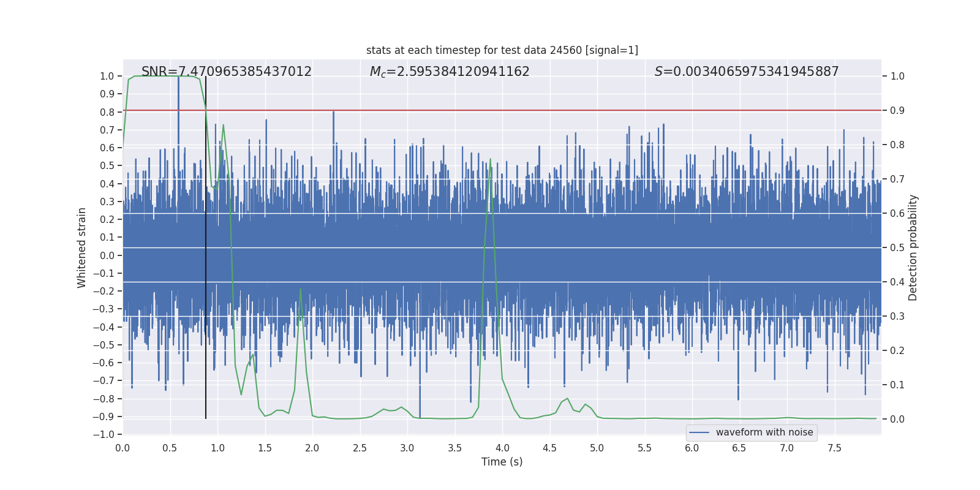
Task: Click the 2.0 tick label on time axis
Action: pyautogui.click(x=312, y=448)
